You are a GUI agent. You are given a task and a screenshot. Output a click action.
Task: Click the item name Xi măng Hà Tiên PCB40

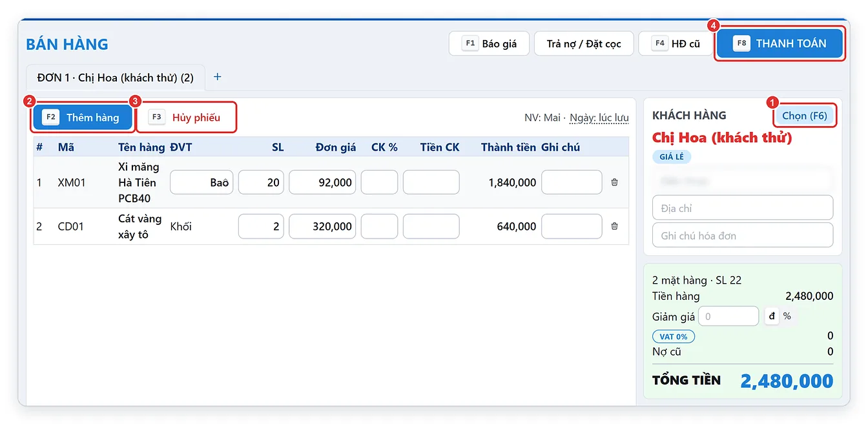[139, 182]
